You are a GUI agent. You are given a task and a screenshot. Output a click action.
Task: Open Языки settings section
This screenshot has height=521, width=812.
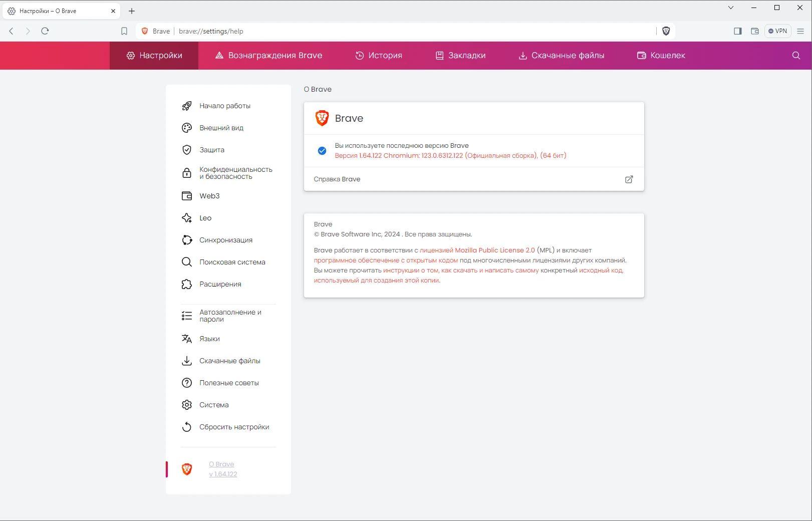click(x=209, y=339)
